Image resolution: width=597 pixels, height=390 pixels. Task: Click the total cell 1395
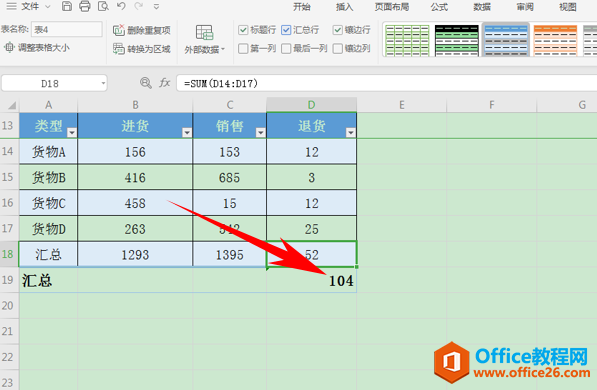tap(230, 254)
